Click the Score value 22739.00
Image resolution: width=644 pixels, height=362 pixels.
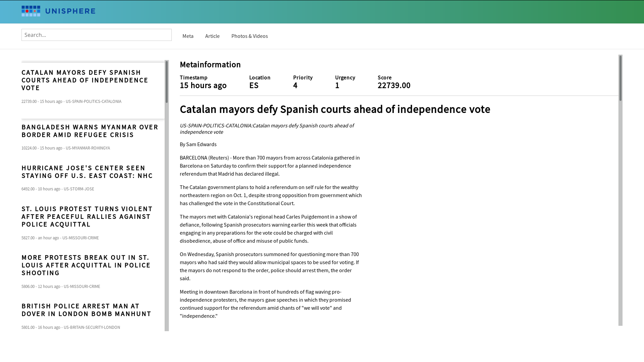coord(394,85)
